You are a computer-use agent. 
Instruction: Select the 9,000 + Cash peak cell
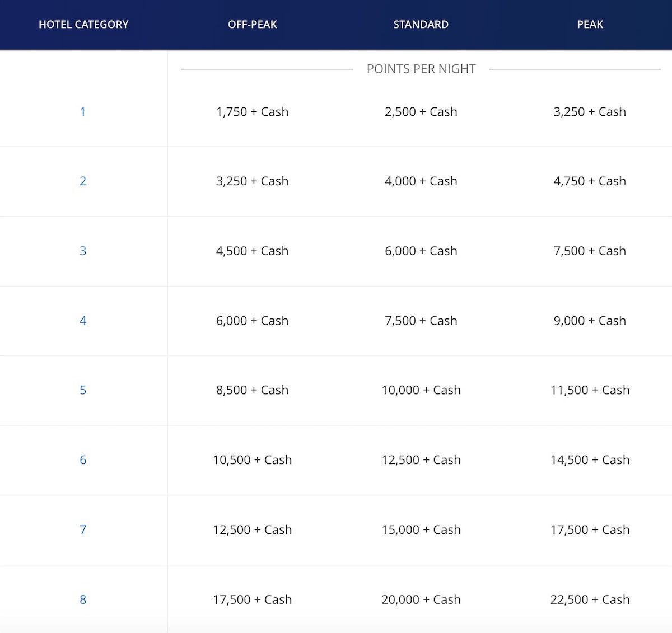(590, 321)
